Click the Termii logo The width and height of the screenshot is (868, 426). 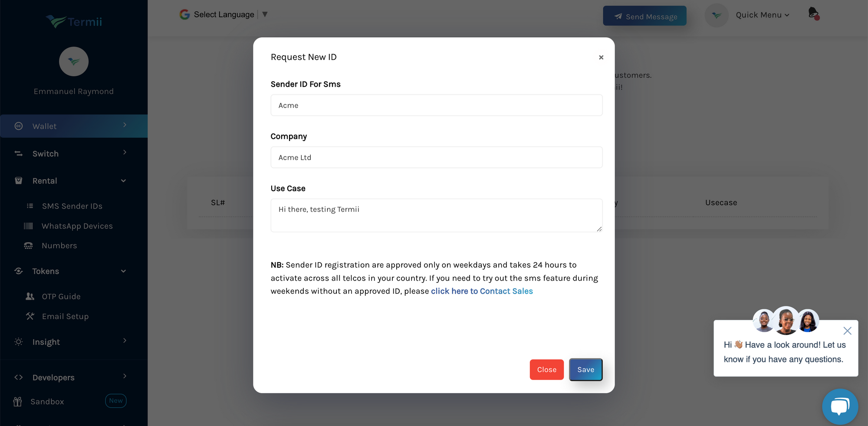(x=73, y=21)
